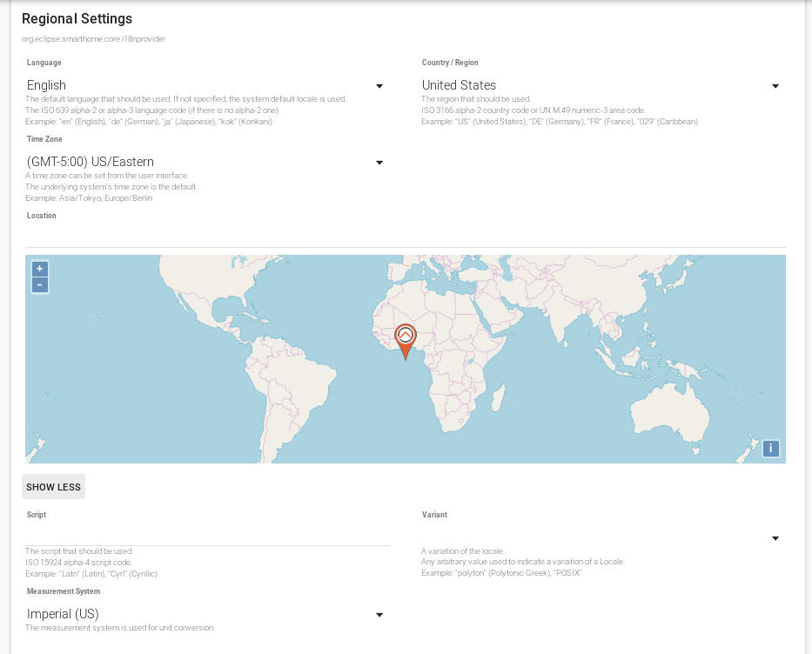The height and width of the screenshot is (654, 812).
Task: Open the Time Zone dropdown
Action: coord(205,162)
